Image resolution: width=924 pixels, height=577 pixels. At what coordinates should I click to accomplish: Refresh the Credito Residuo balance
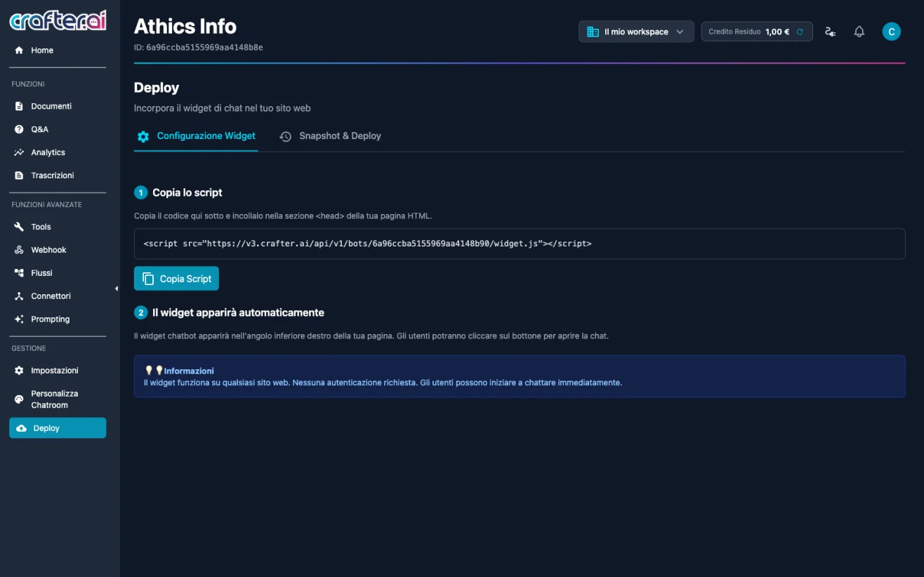pos(800,32)
